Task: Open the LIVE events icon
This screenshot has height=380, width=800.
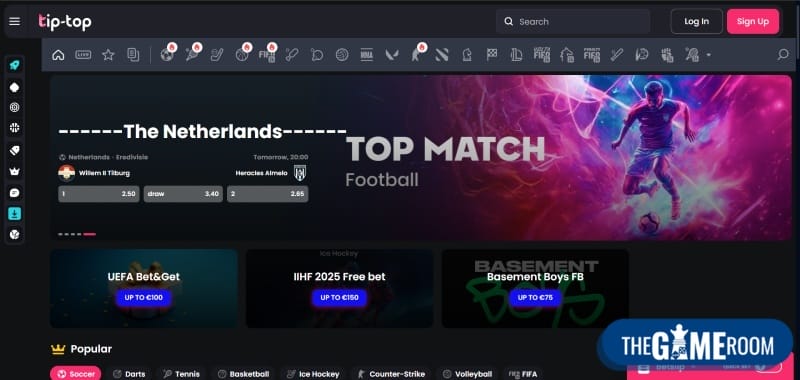Action: [x=83, y=55]
